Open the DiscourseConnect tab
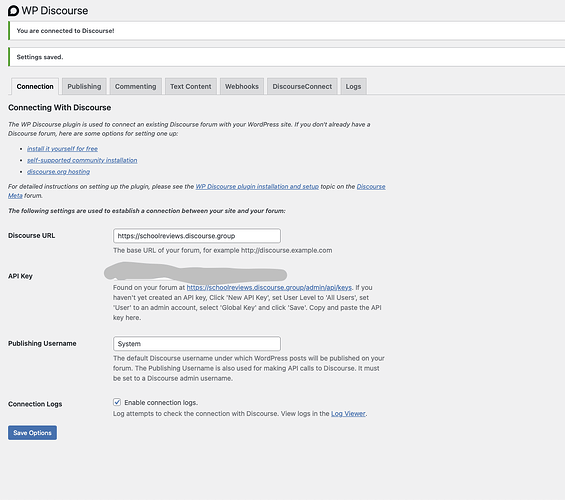 tap(302, 86)
